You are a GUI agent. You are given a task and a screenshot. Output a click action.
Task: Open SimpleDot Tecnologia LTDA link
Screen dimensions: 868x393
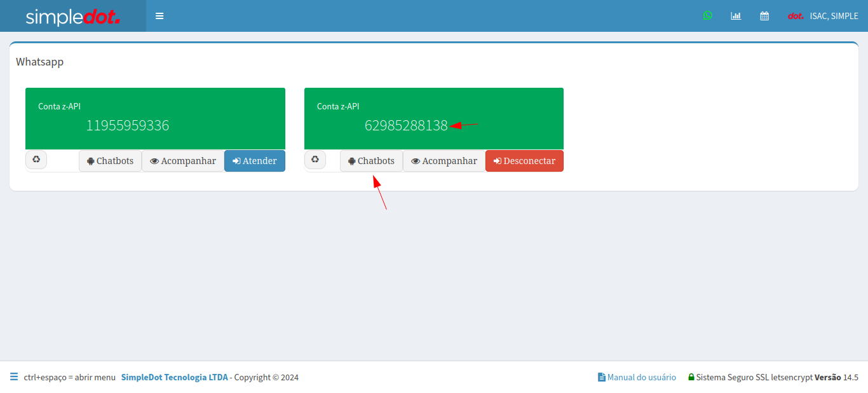174,377
